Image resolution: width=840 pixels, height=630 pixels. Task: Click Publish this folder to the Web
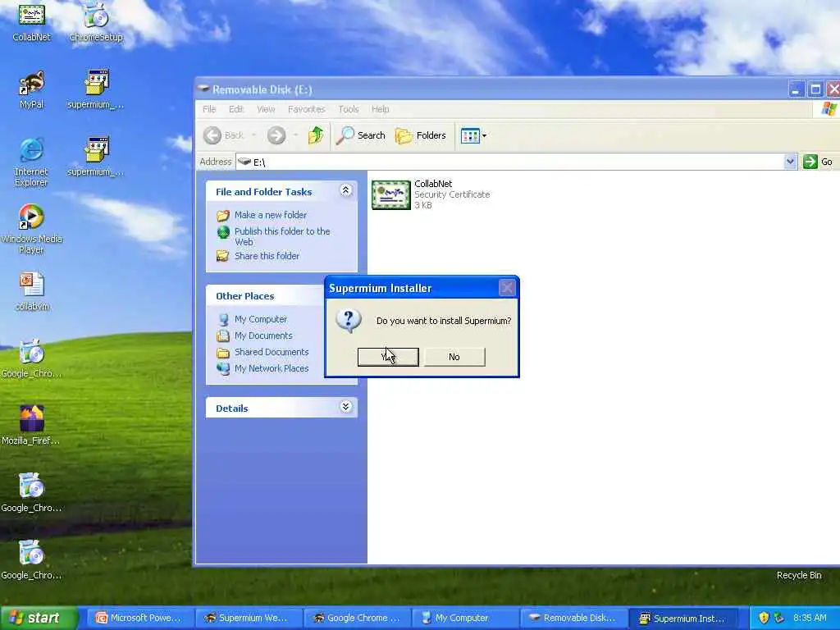pyautogui.click(x=282, y=236)
